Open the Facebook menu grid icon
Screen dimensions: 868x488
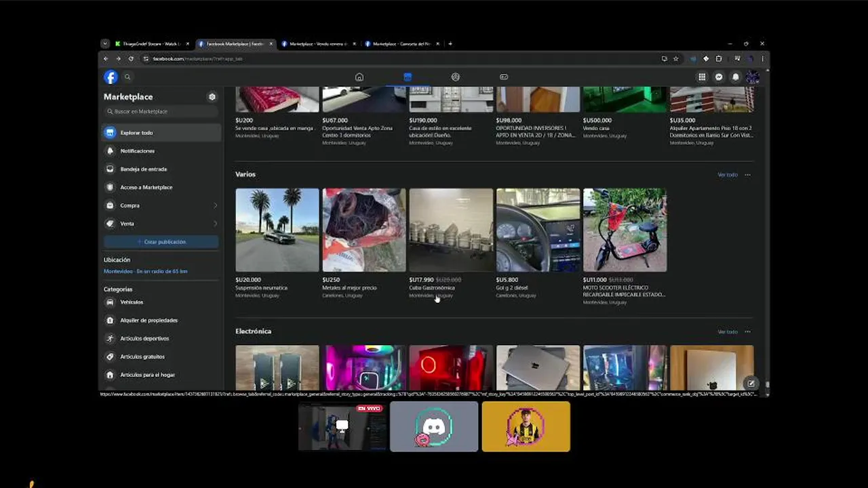click(x=702, y=77)
